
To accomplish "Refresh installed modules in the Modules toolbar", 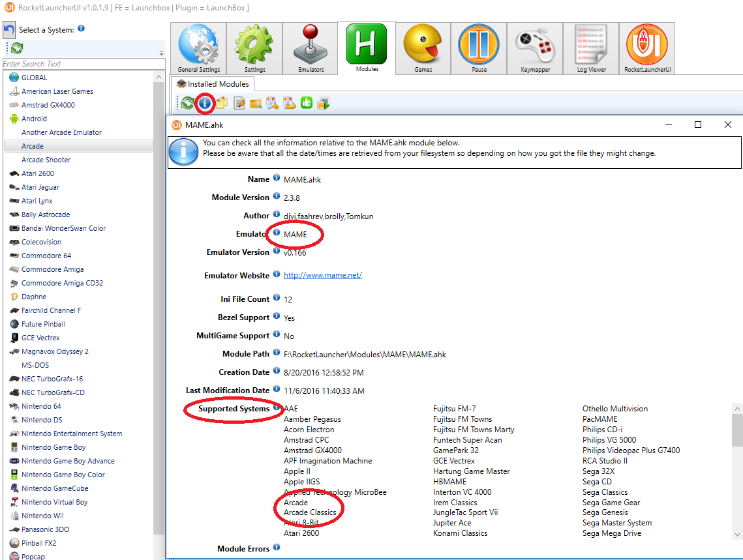I will click(188, 103).
